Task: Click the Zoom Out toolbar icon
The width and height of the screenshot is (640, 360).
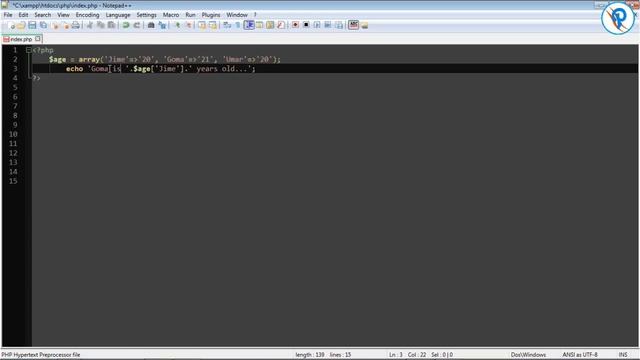Action: 189,25
